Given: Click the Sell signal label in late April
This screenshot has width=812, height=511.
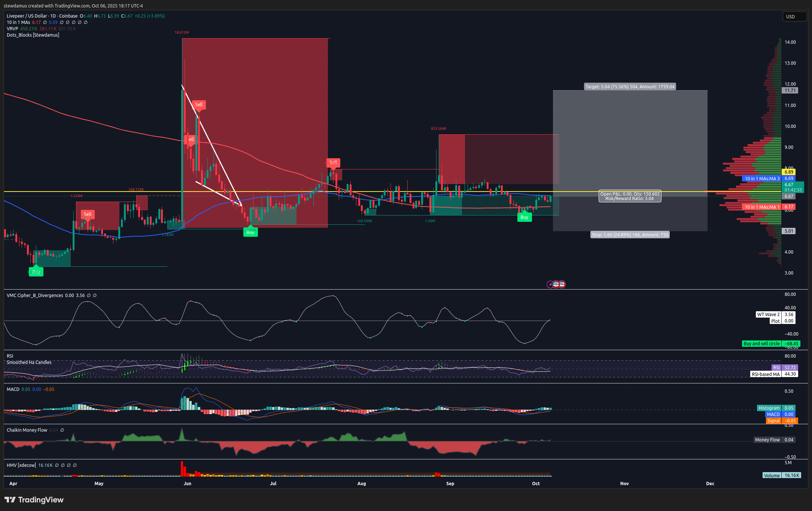Looking at the screenshot, I should [x=88, y=214].
